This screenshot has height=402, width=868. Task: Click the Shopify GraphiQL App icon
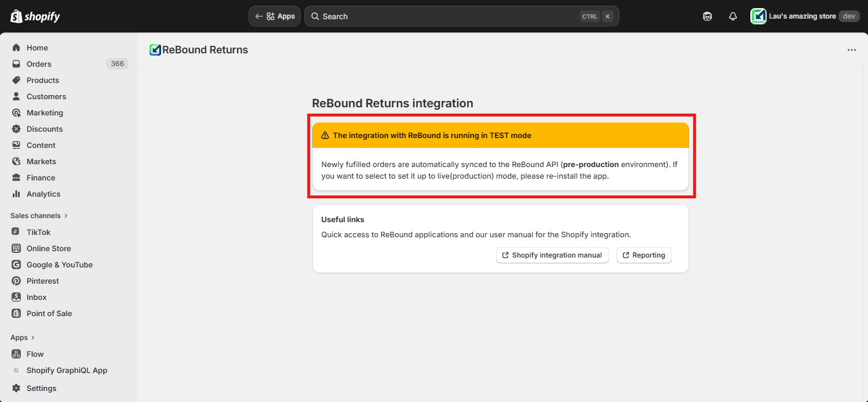tap(16, 370)
